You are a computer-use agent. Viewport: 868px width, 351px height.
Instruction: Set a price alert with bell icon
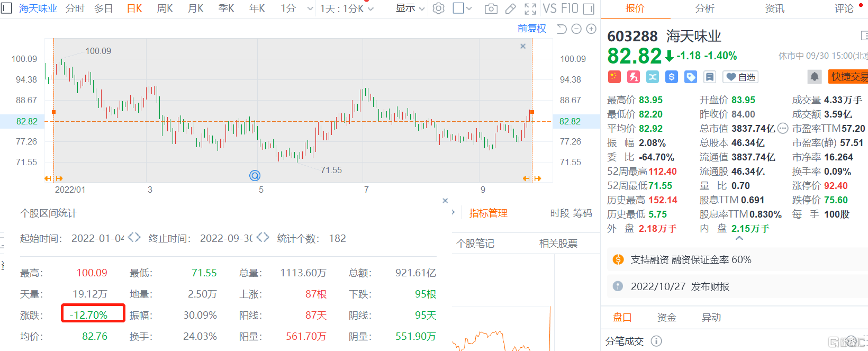815,77
